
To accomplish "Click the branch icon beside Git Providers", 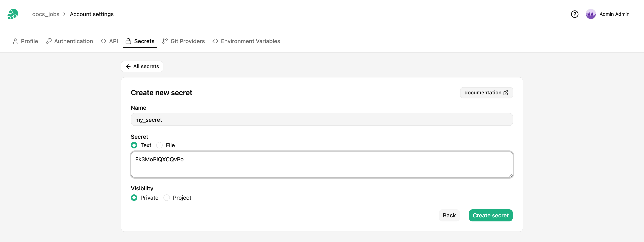I will click(165, 41).
